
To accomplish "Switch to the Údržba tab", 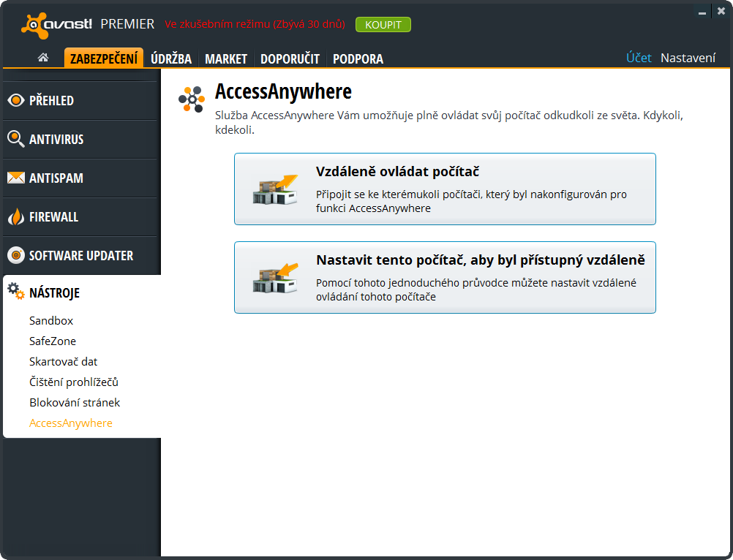I will click(x=171, y=58).
